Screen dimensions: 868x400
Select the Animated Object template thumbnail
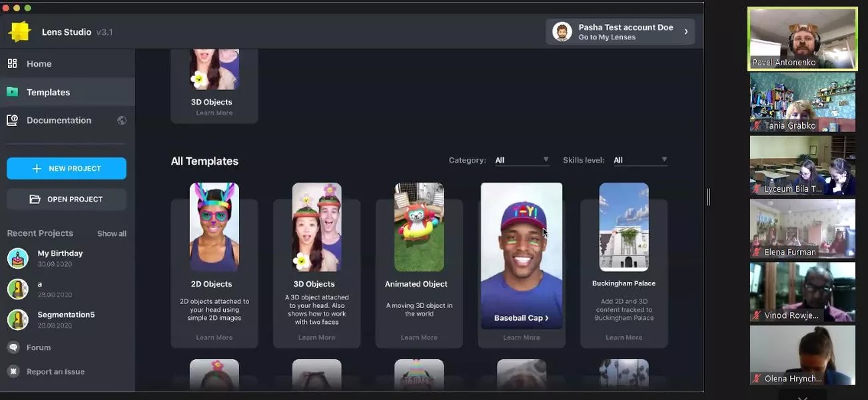tap(419, 227)
